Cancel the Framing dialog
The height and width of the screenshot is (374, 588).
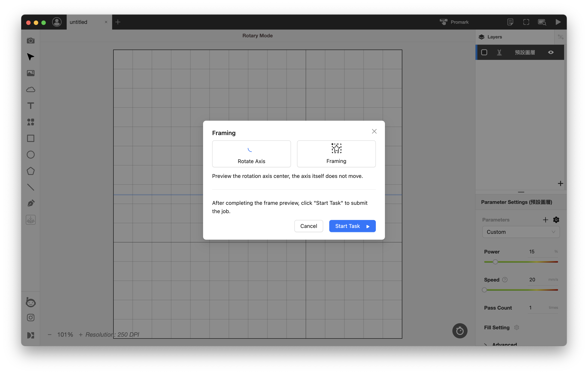coord(309,226)
